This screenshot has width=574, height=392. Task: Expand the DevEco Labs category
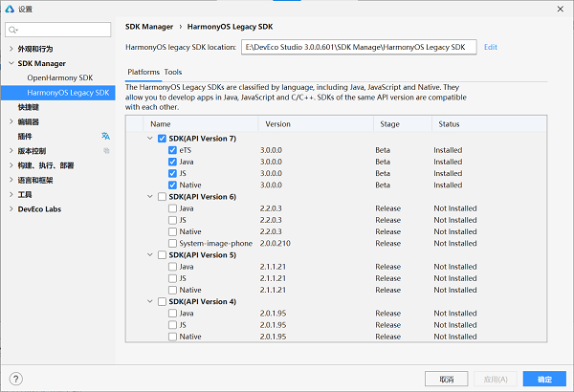click(11, 209)
